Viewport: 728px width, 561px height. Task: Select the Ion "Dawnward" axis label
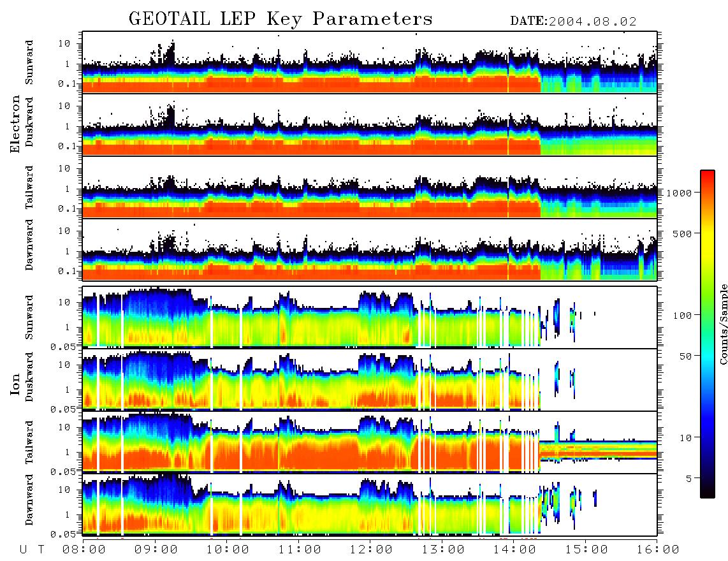pos(29,499)
